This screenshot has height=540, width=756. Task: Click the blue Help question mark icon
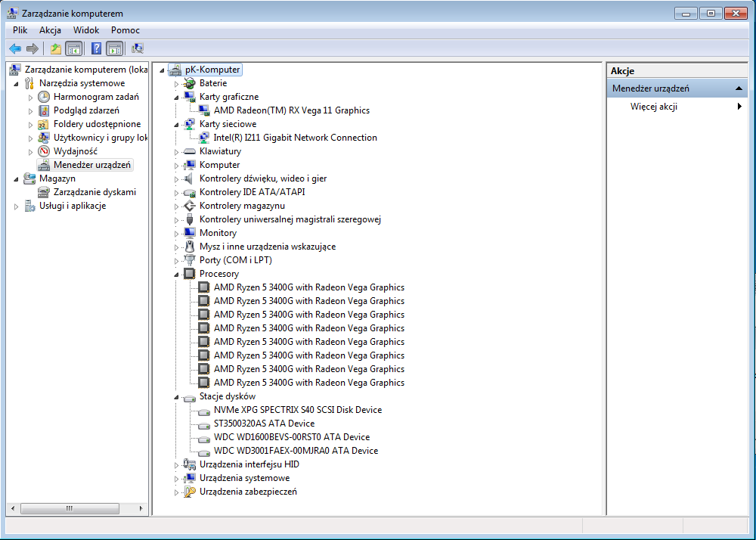tap(96, 48)
